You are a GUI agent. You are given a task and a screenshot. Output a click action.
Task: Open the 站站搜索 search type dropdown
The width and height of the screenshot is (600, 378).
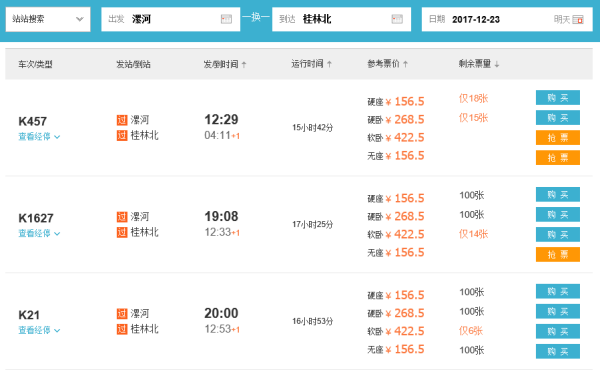[48, 19]
